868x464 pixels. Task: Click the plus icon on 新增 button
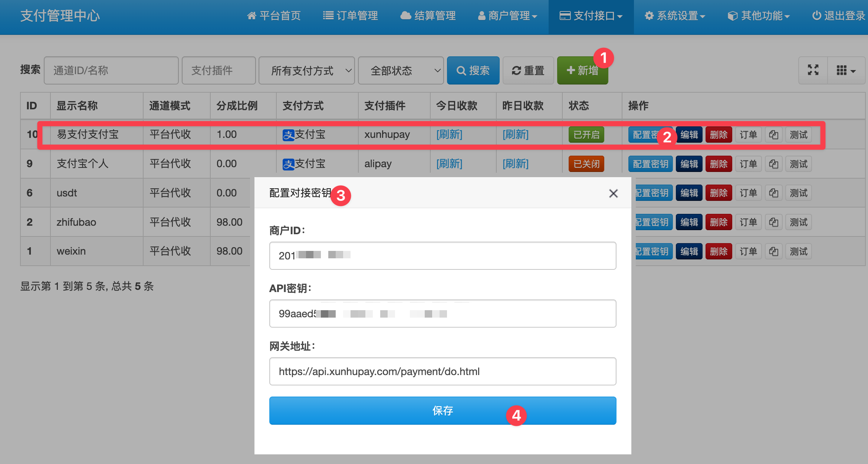coord(570,70)
